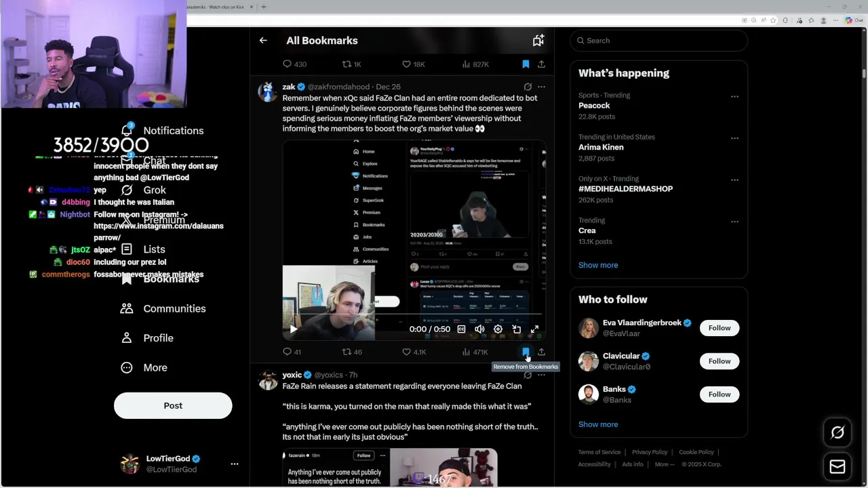Screen dimensions: 868x488
Task: Open Grok explain icon on zak's post
Action: click(528, 87)
